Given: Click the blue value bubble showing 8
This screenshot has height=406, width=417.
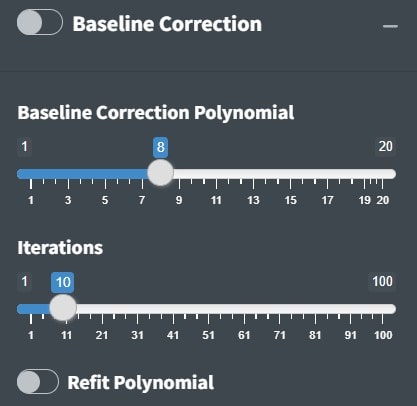Looking at the screenshot, I should tap(160, 147).
